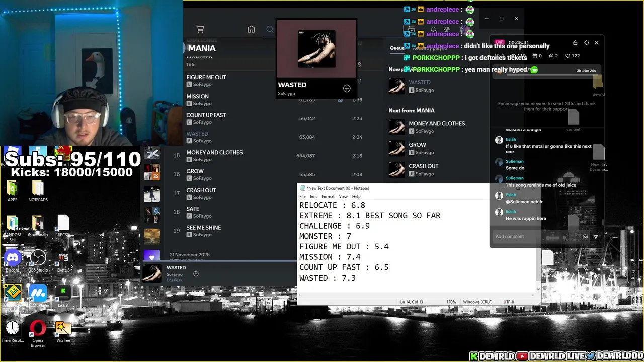
Task: Open SoFaygo artist link on WASTED popup
Action: point(286,94)
